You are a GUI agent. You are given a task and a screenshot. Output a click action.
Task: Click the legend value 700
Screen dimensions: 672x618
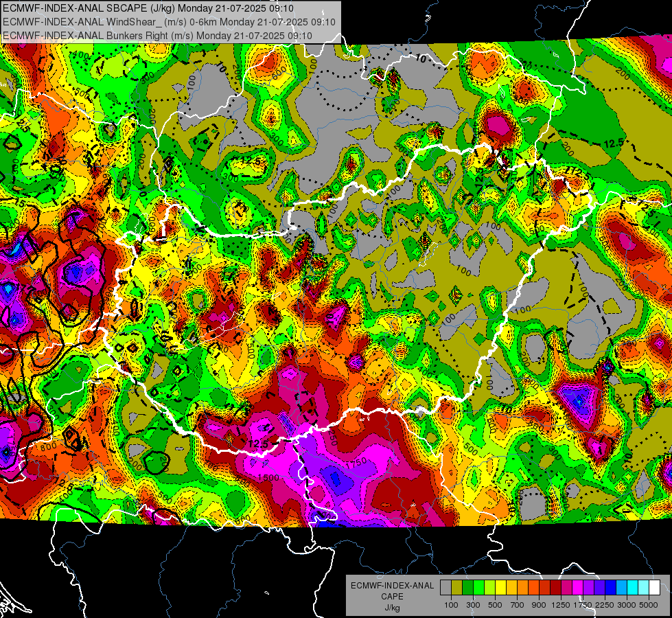[x=518, y=605]
